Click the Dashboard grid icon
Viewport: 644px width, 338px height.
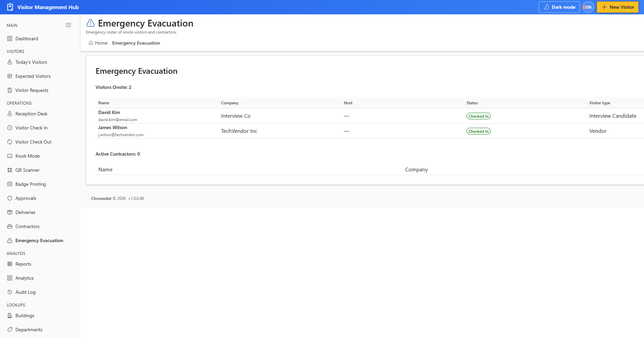(10, 39)
